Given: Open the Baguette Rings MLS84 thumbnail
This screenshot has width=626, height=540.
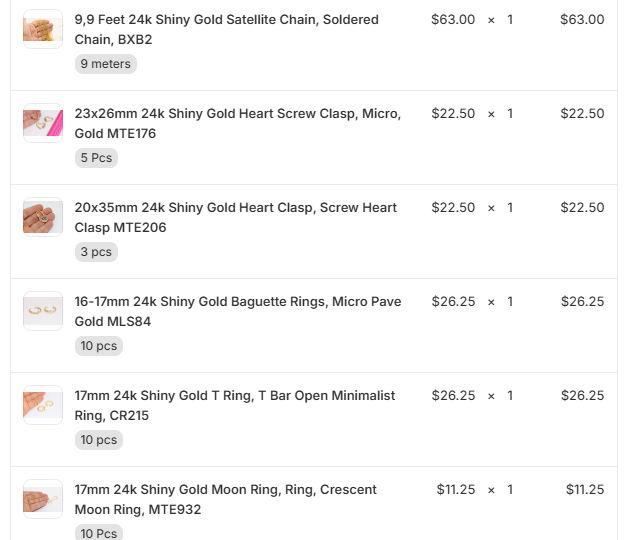Looking at the screenshot, I should pos(43,311).
